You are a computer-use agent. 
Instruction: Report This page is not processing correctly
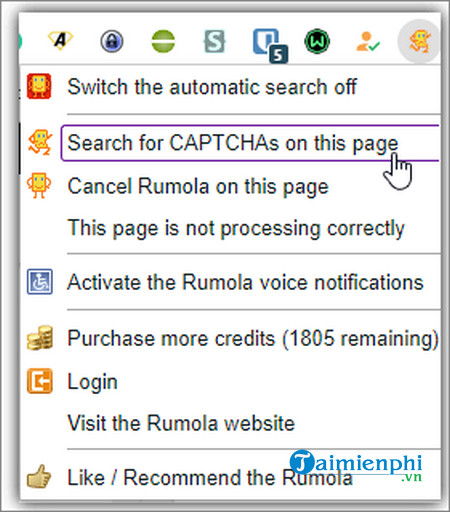pos(236,229)
